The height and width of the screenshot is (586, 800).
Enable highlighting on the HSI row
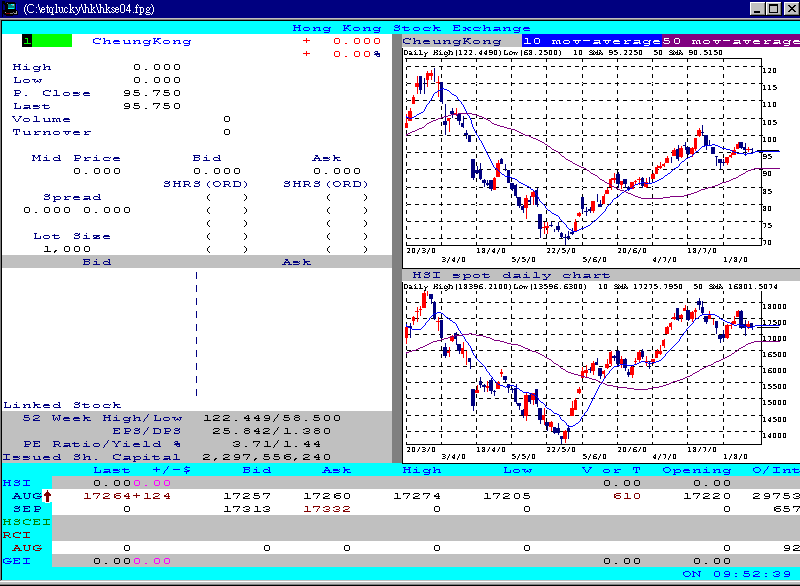click(x=15, y=482)
